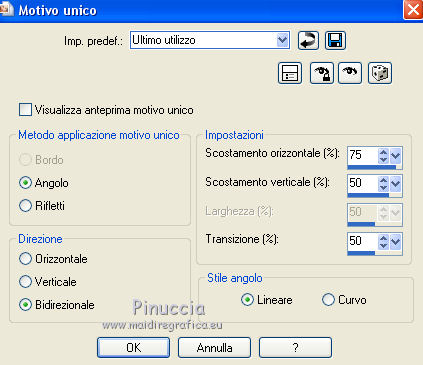Screen dimensions: 423x365
Task: Choose the Orizzontale direction option
Action: [25, 259]
